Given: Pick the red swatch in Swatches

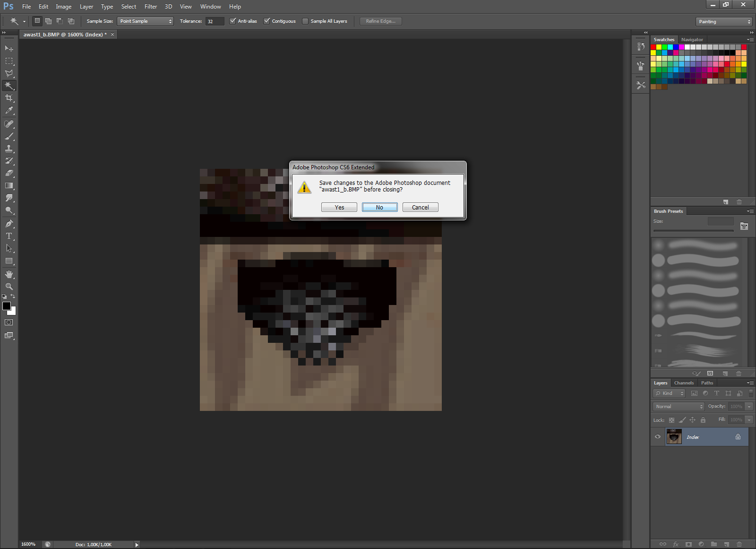Looking at the screenshot, I should tap(653, 47).
